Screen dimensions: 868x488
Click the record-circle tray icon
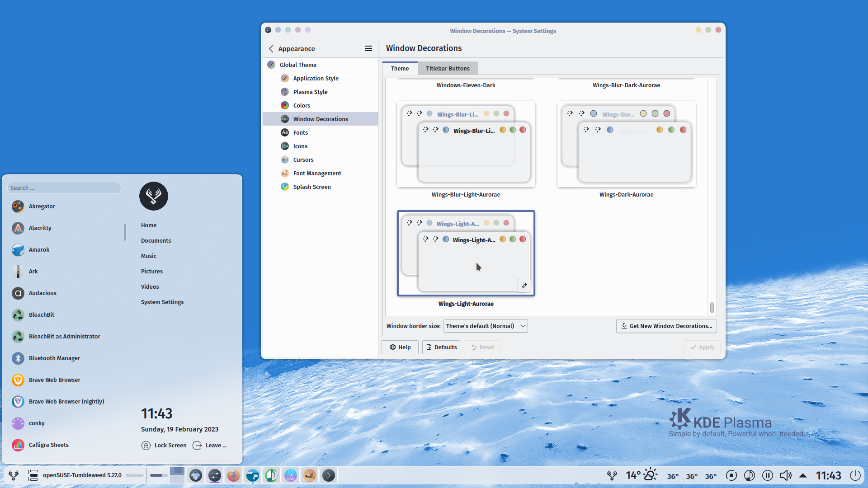731,475
